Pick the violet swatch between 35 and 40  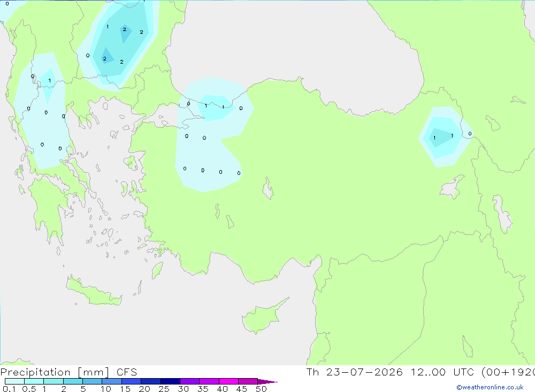pos(209,381)
